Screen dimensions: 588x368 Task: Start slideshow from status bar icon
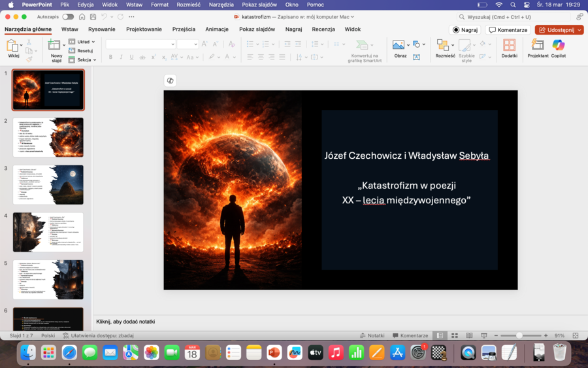(483, 335)
